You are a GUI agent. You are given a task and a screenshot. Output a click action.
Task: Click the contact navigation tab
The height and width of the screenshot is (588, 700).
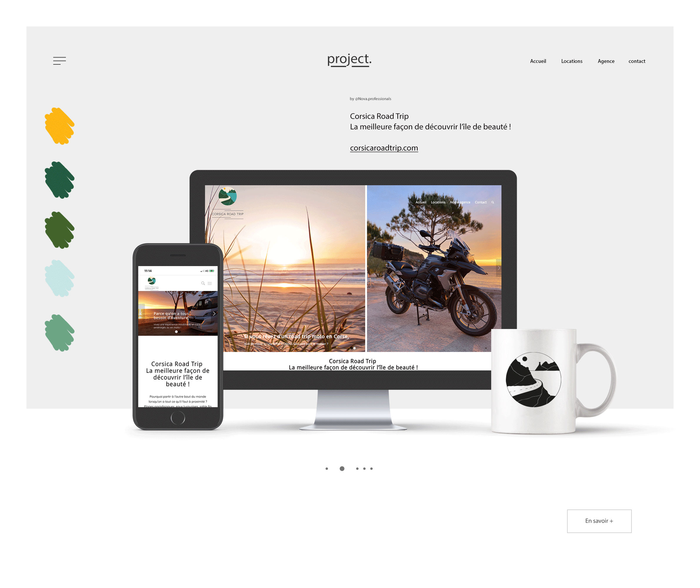point(636,61)
